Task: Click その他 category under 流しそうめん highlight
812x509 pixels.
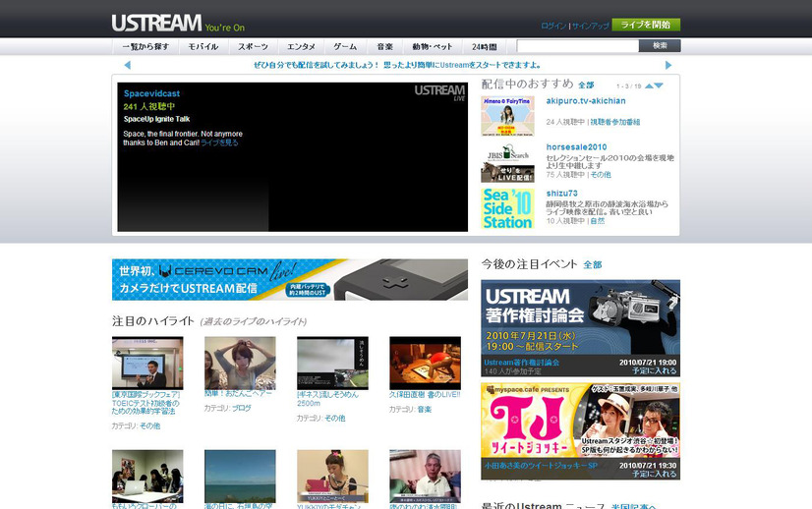Action: tap(334, 419)
